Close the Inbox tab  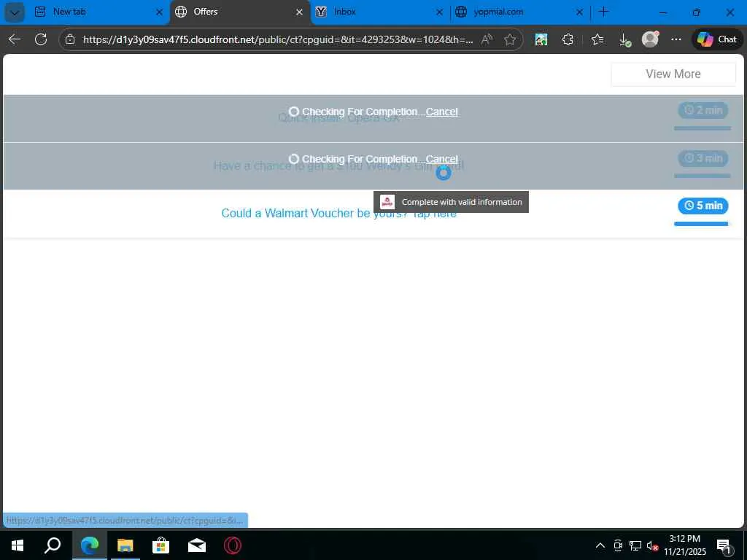tap(439, 12)
